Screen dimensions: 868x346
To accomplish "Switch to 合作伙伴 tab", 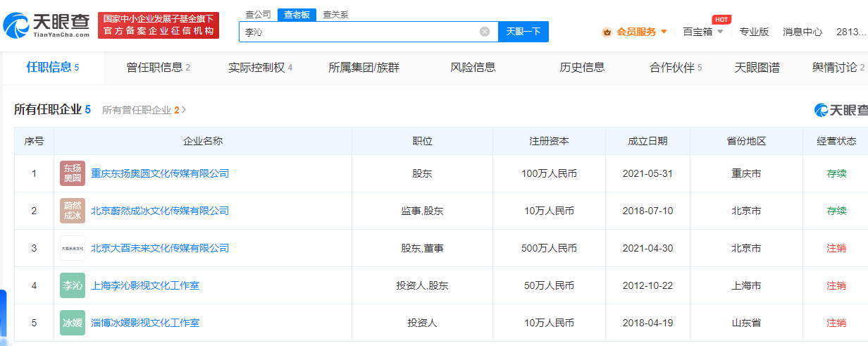I will click(676, 68).
